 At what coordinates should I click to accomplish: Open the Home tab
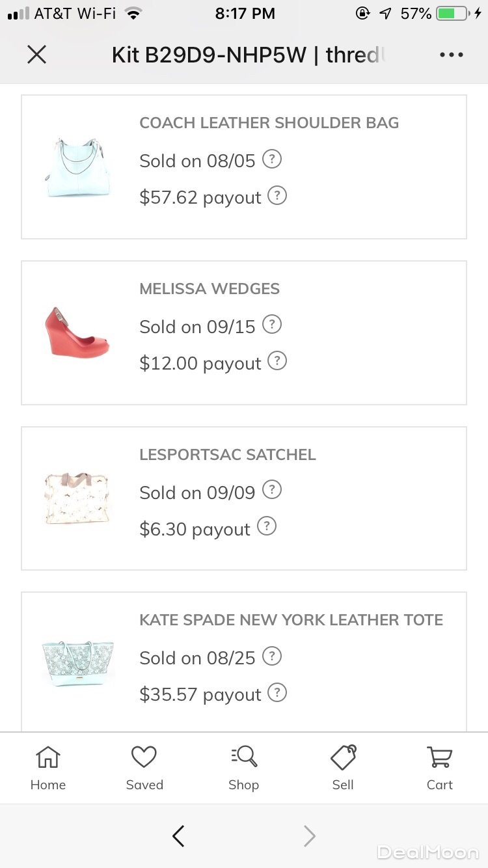(48, 768)
